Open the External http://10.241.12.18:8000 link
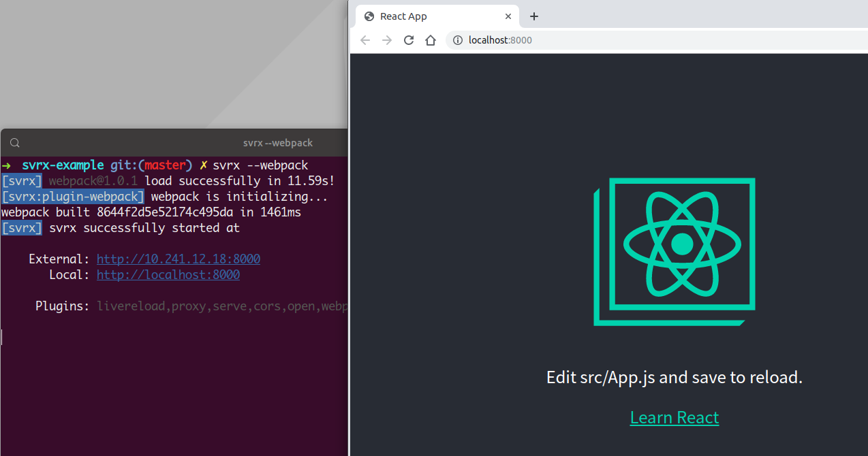Viewport: 868px width, 456px height. point(178,259)
